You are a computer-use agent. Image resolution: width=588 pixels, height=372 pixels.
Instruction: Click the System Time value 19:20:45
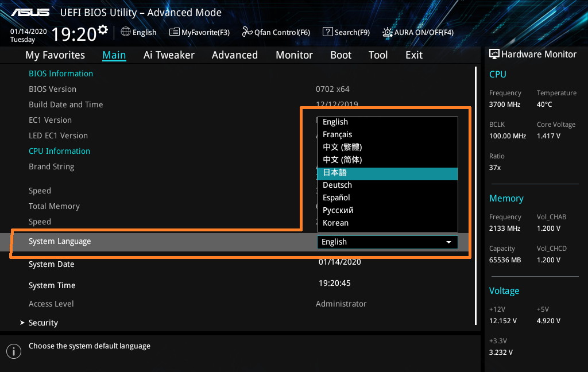coord(335,283)
